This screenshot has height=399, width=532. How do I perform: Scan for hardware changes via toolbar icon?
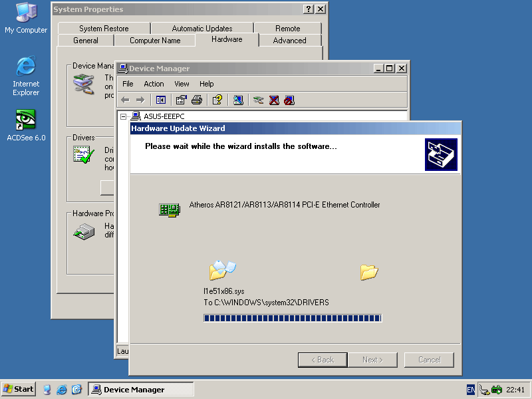tap(238, 100)
